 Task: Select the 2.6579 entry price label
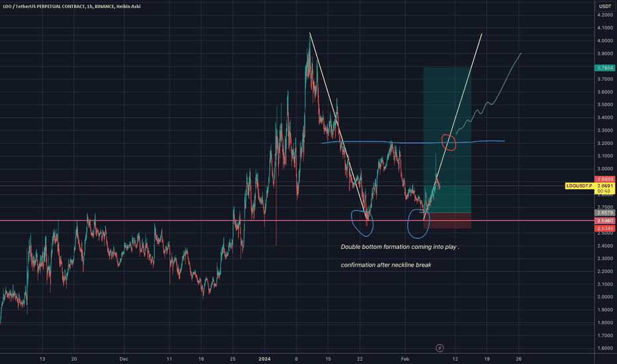pyautogui.click(x=605, y=213)
